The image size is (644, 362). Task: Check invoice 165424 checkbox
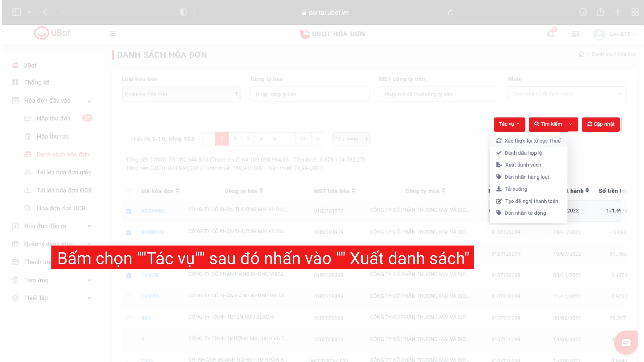[x=129, y=297]
